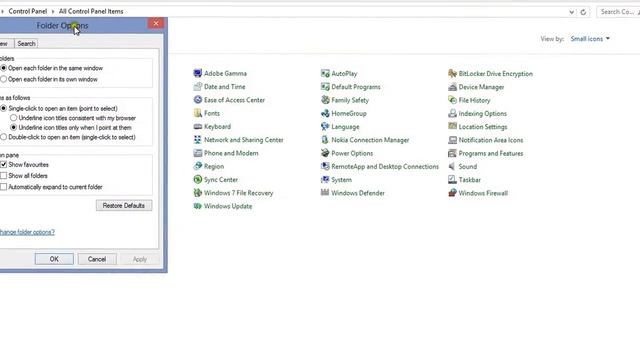Open the HomeGroup icon
The width and height of the screenshot is (640, 360).
point(325,113)
